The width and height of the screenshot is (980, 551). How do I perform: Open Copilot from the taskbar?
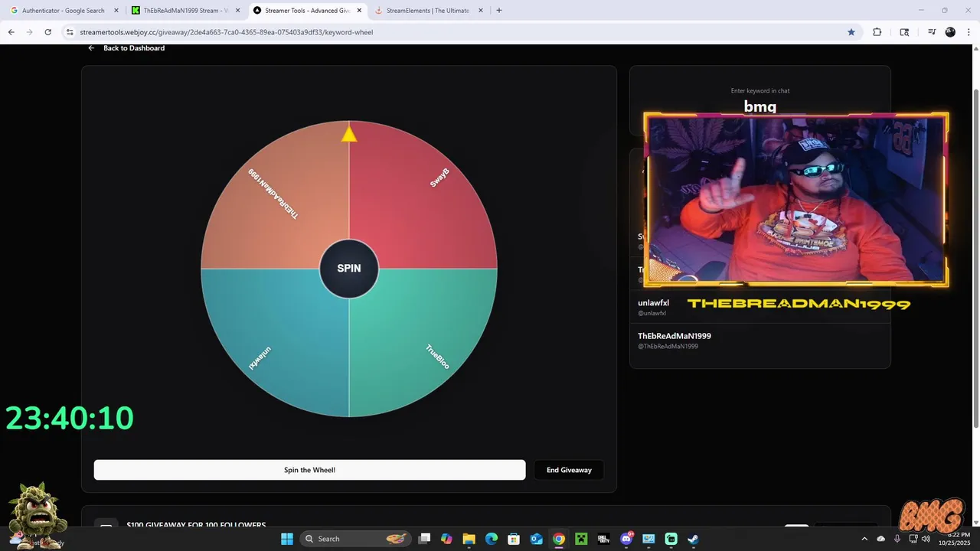coord(447,539)
